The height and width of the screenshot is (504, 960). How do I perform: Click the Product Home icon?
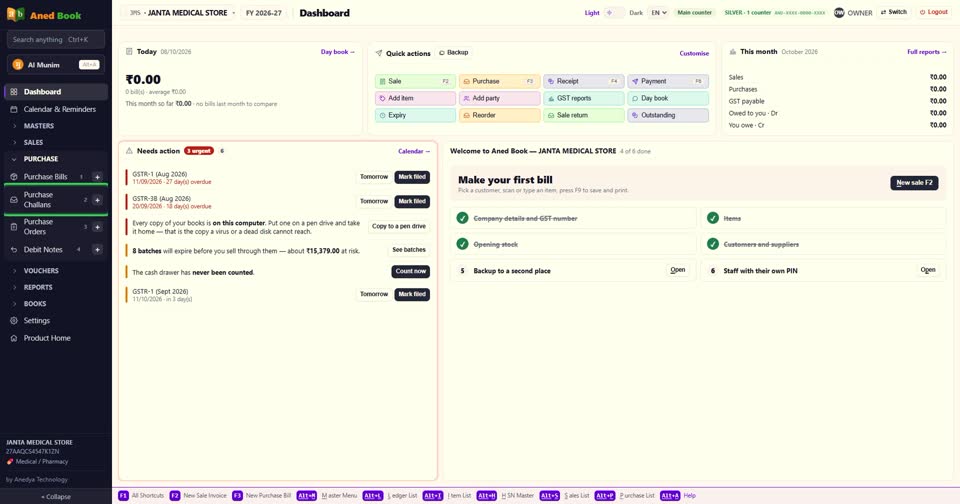coord(13,338)
